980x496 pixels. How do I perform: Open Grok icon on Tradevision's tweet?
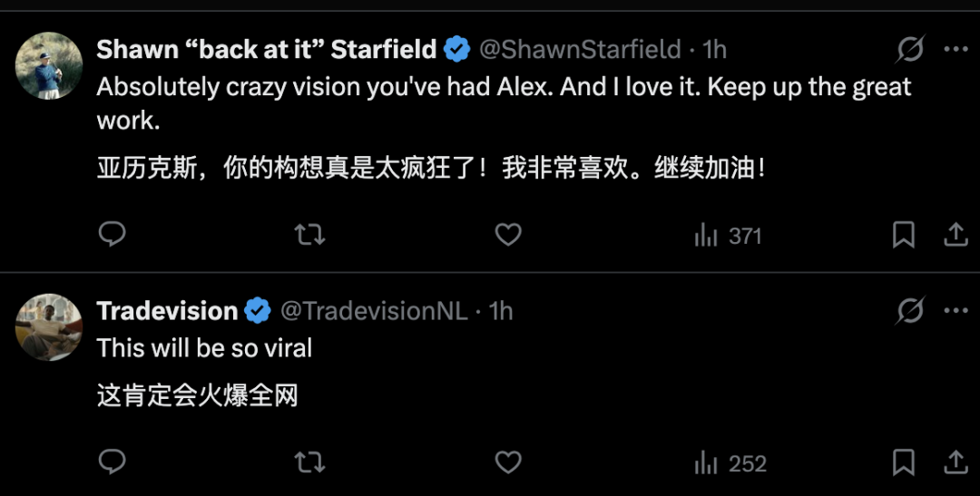click(x=909, y=311)
